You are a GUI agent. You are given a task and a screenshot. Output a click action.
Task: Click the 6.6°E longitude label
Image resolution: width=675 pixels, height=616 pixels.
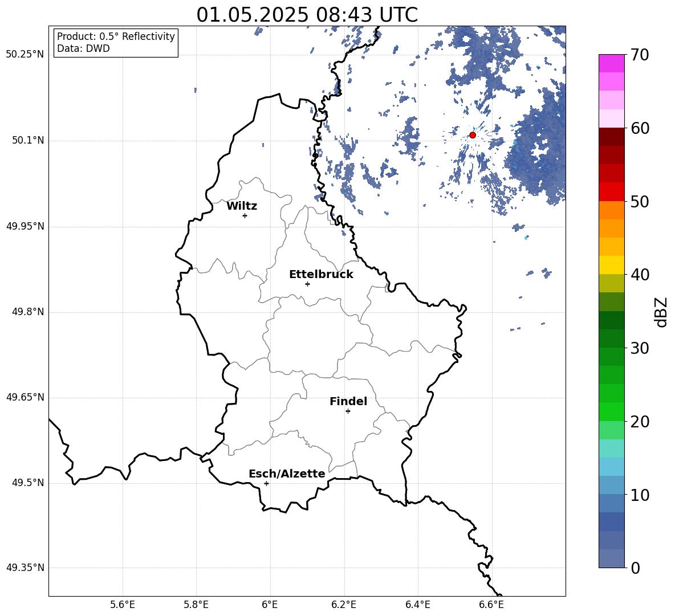(491, 605)
